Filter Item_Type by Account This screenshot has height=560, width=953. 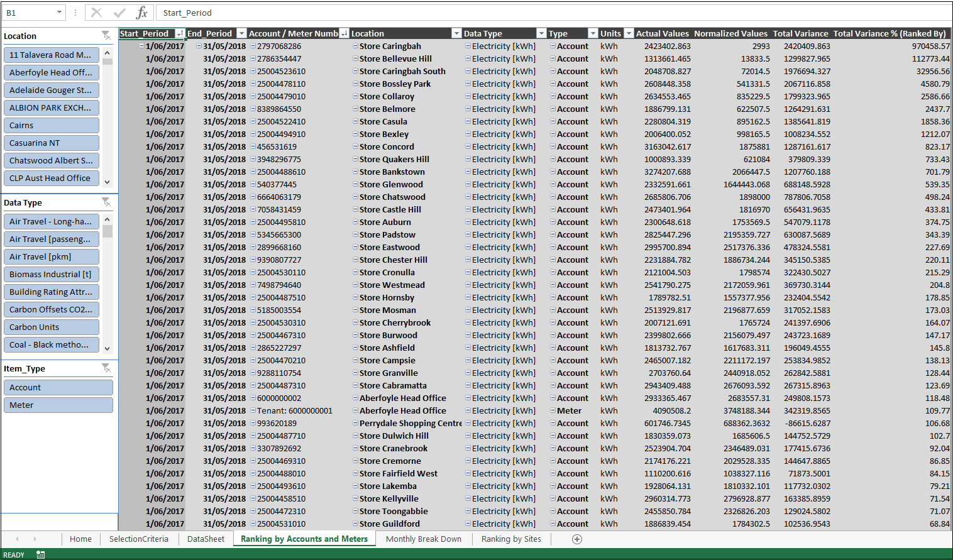(58, 387)
